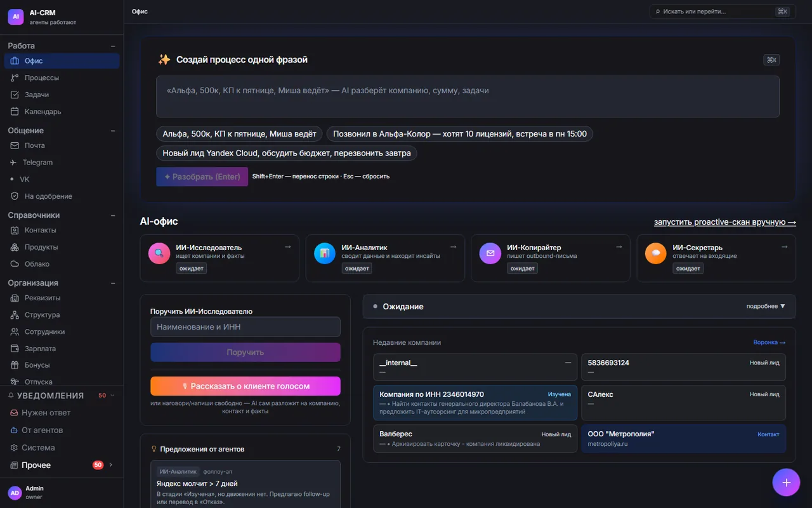Open the ООО "Метрополия" company card
Viewport: 812px width, 508px height.
683,439
